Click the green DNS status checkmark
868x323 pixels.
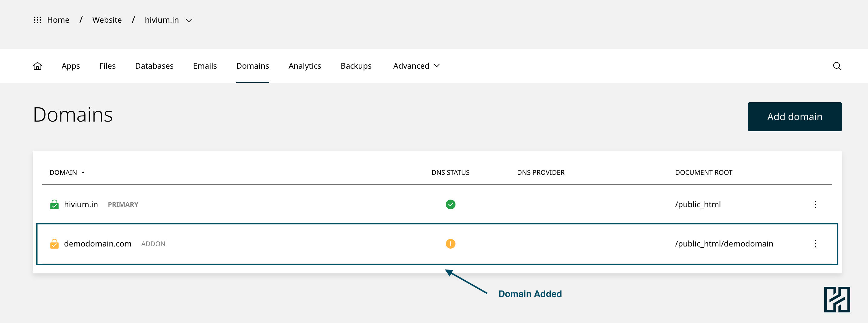click(x=450, y=204)
